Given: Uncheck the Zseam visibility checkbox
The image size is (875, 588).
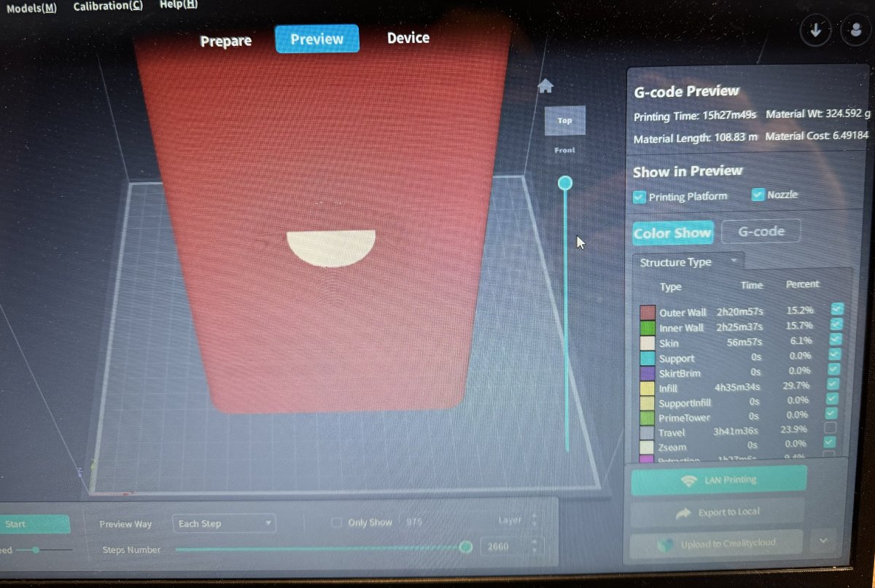Looking at the screenshot, I should [829, 442].
